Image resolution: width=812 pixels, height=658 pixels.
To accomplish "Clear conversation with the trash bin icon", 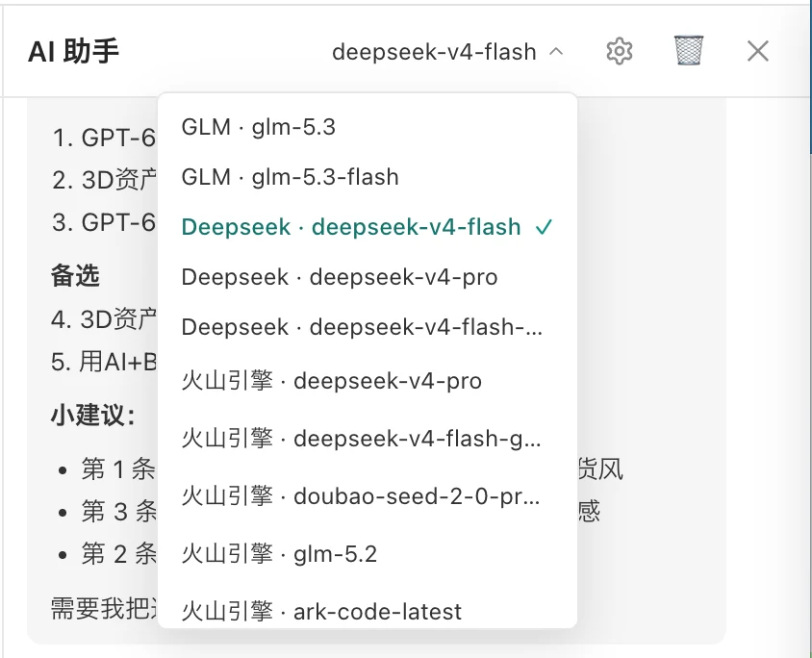I will coord(689,50).
